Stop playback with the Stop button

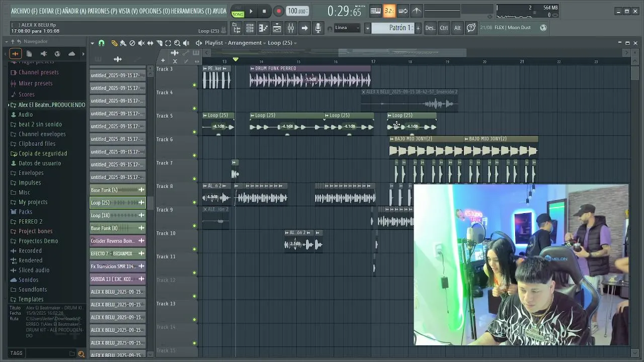264,11
